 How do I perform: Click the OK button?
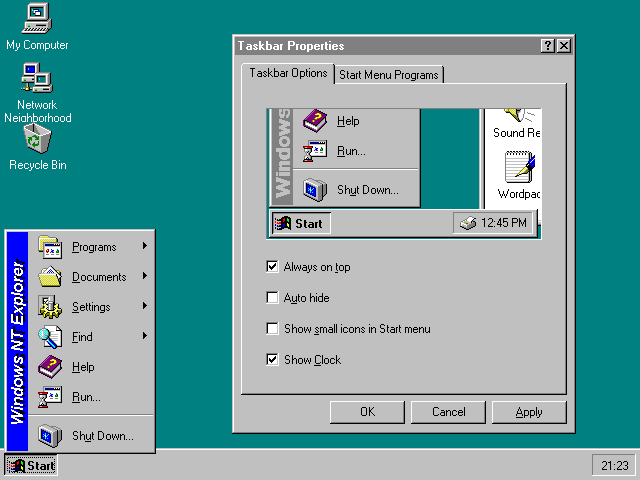click(x=367, y=412)
